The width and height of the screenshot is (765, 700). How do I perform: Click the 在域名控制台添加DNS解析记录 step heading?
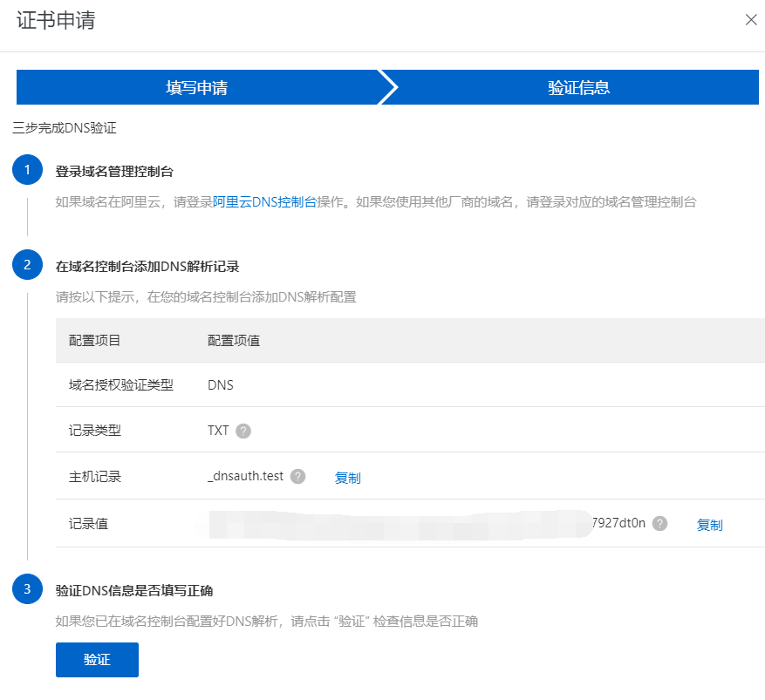tap(147, 266)
